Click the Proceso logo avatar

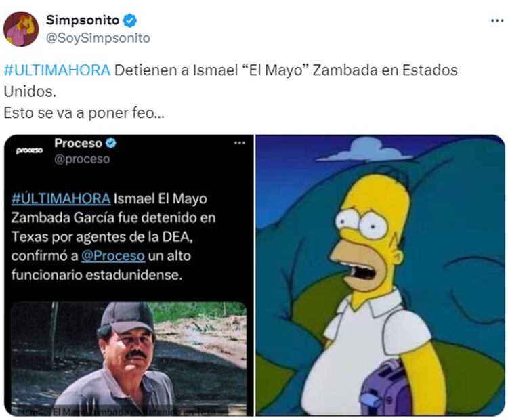[29, 150]
